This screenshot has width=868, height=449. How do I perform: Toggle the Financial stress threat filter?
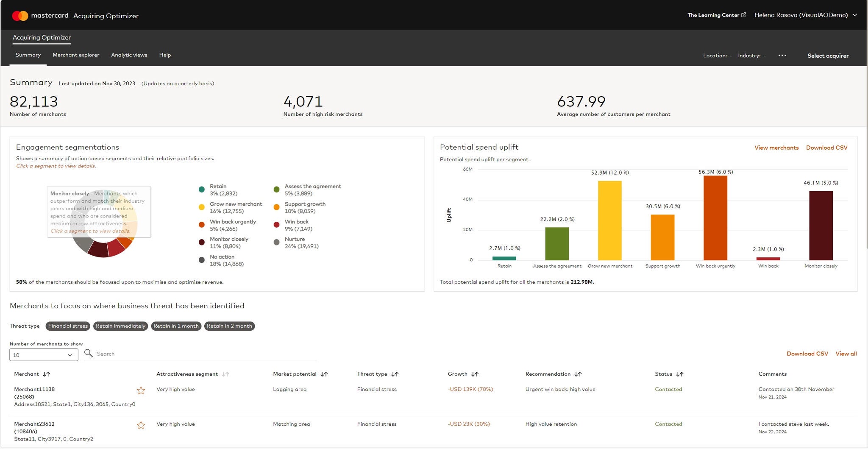coord(68,326)
